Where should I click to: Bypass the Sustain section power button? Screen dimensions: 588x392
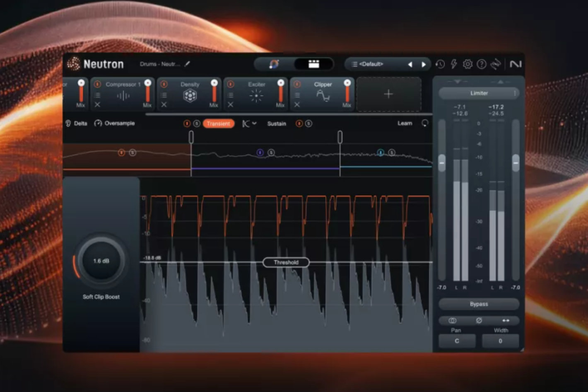coord(299,123)
